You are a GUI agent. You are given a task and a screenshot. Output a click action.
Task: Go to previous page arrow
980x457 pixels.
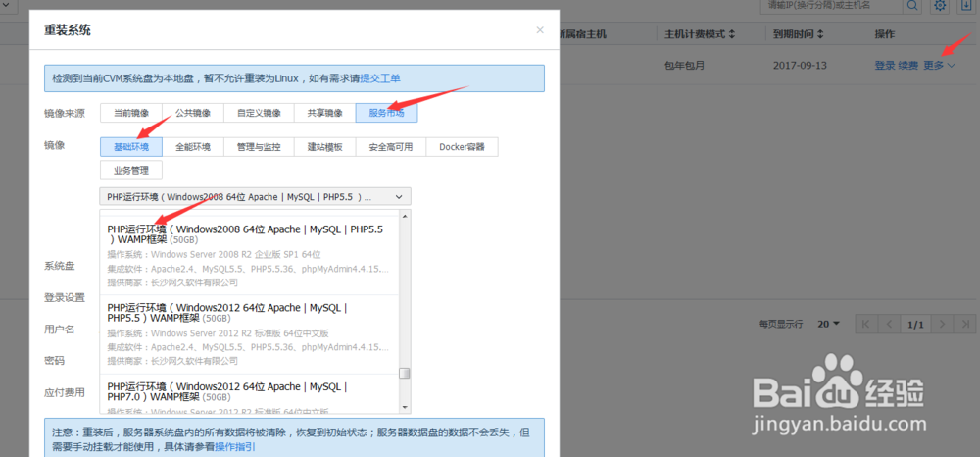click(x=889, y=324)
